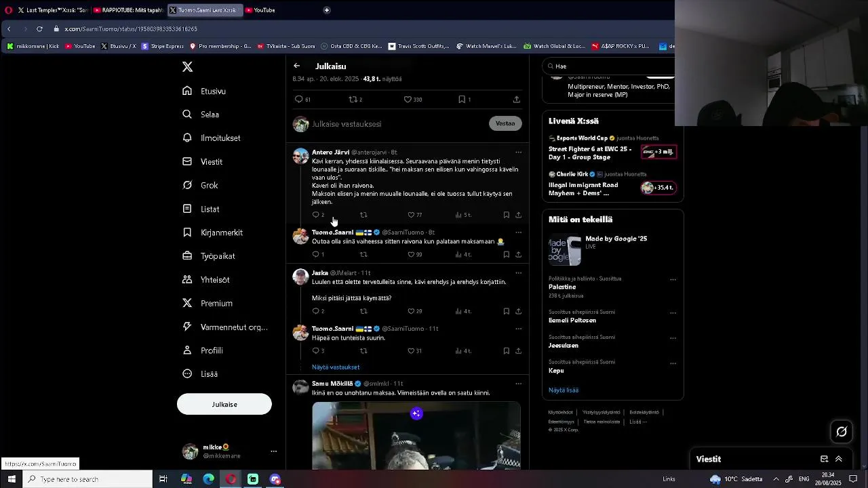Reload the page

click(x=39, y=28)
